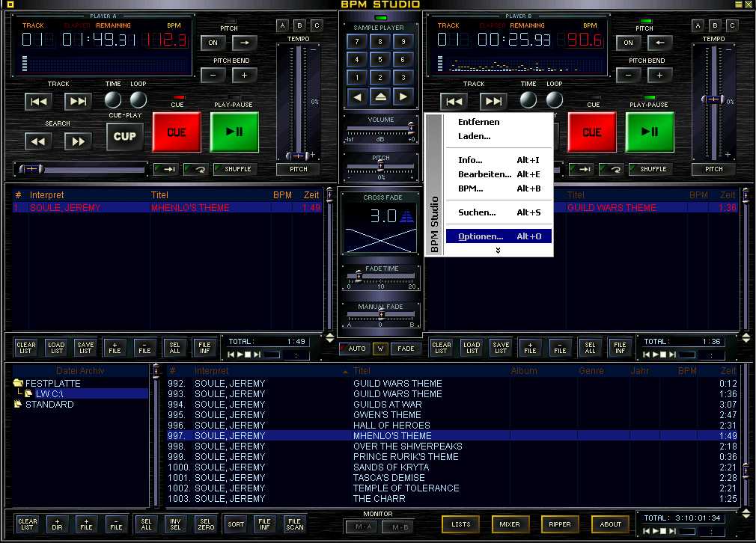Expand the context menu's hidden items chevron

click(x=497, y=251)
